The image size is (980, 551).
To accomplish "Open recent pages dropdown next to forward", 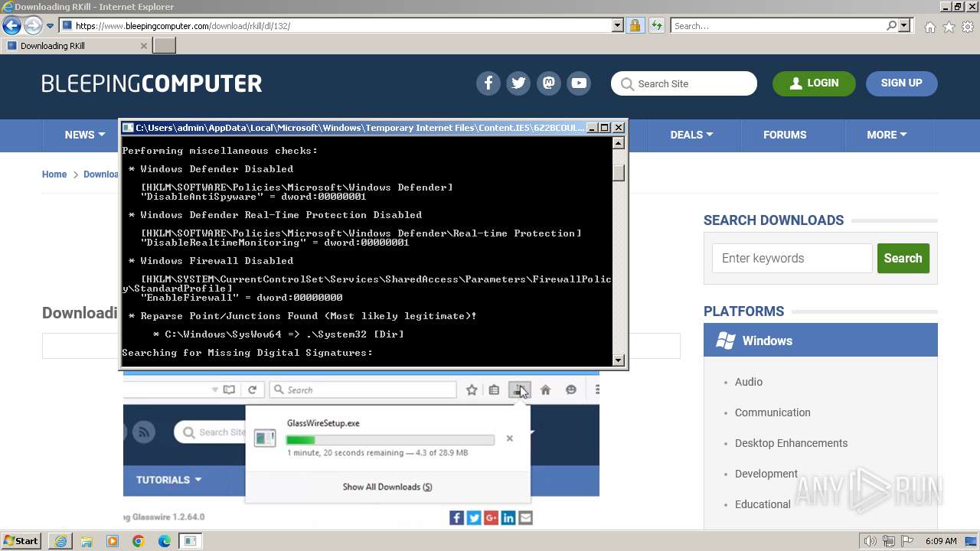I will (50, 26).
